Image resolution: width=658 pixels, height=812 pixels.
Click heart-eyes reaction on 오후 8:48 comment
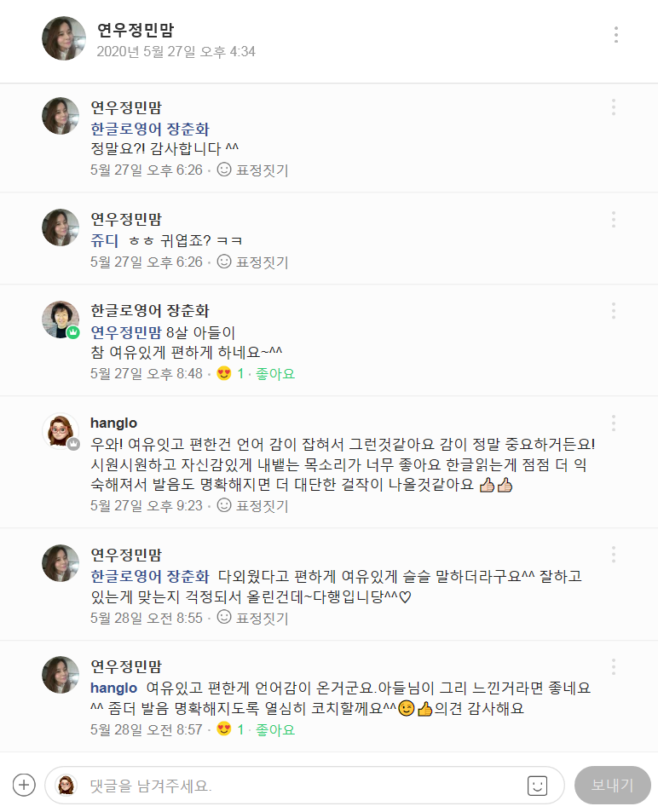click(225, 374)
